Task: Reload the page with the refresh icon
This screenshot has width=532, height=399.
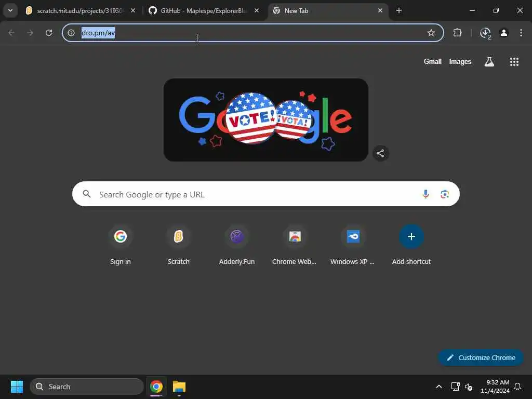Action: click(x=49, y=33)
